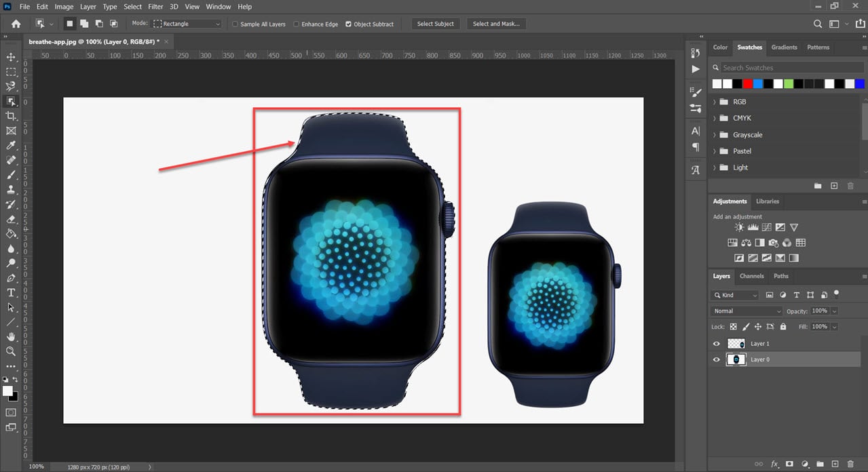Viewport: 868px width, 472px height.
Task: Hide Layer 0 with its eye icon
Action: [x=716, y=359]
